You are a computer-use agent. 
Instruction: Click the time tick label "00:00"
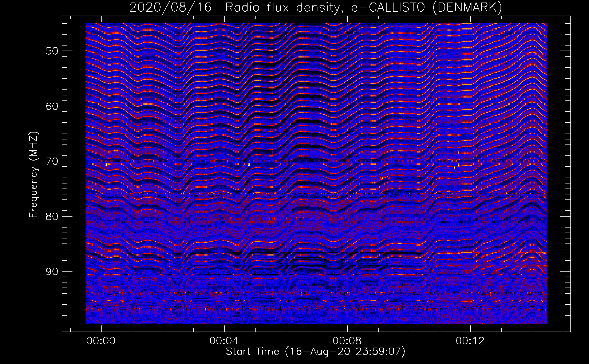point(101,341)
